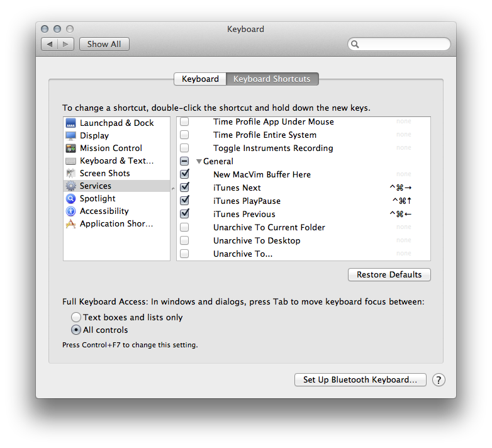
Task: Select the All controls radio button
Action: (x=76, y=330)
